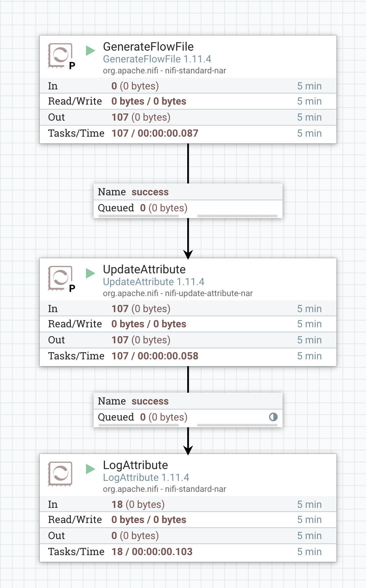
Task: Click the half-circle load balance icon on second success queue
Action: click(x=273, y=417)
